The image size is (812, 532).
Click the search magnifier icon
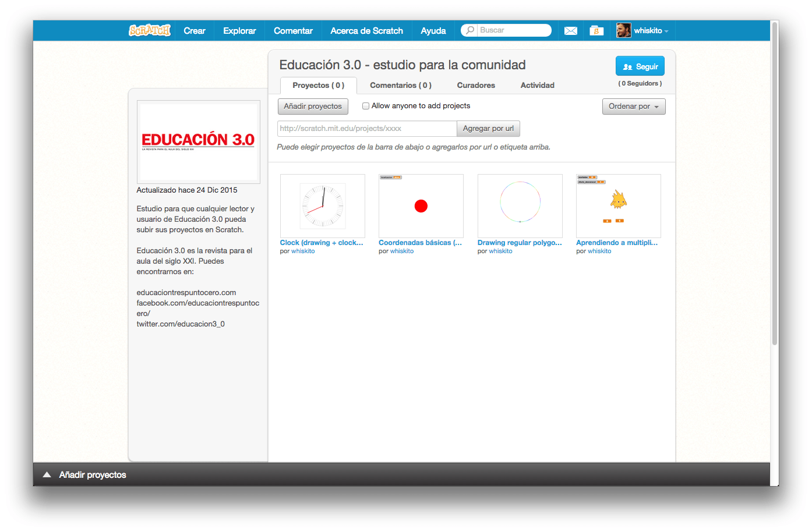click(470, 30)
